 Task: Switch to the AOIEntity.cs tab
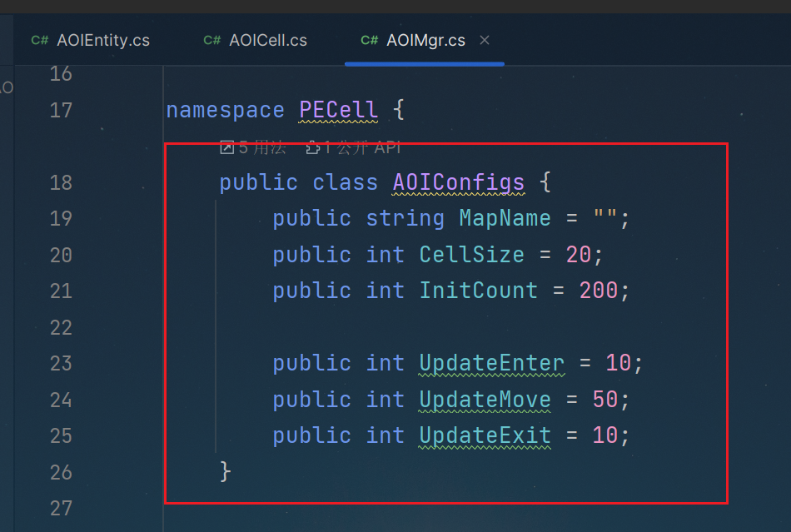[102, 40]
